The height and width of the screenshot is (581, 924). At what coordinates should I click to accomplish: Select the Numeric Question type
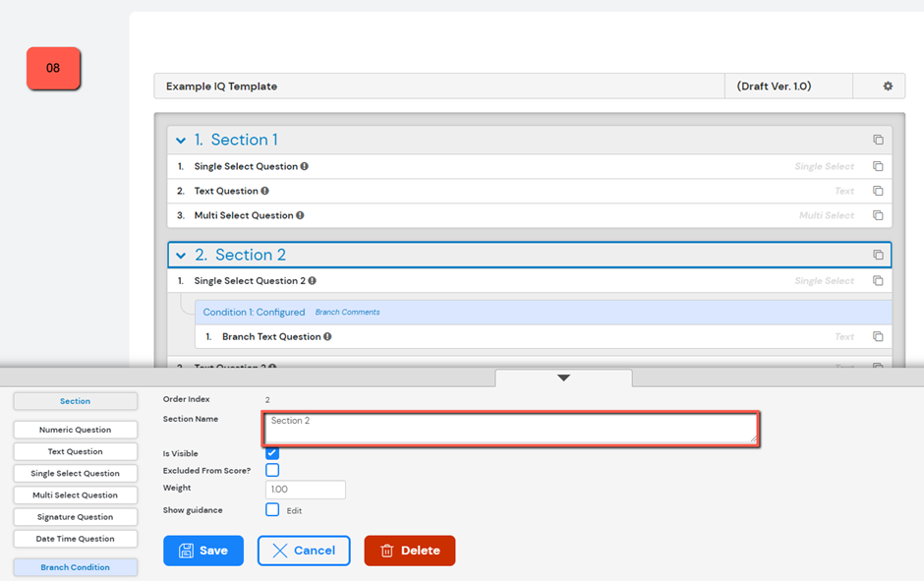pos(75,430)
